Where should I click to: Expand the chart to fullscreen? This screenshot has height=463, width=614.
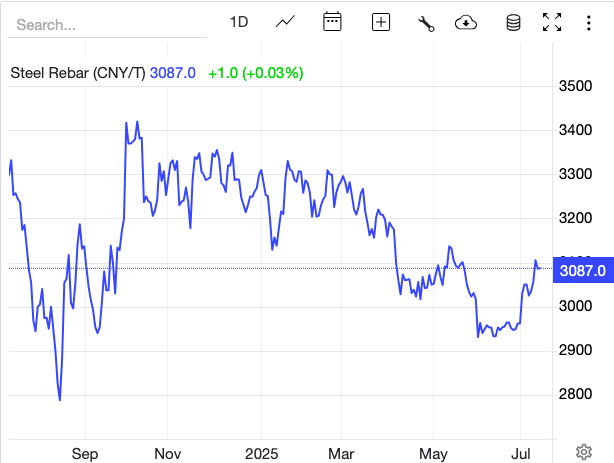click(x=552, y=22)
